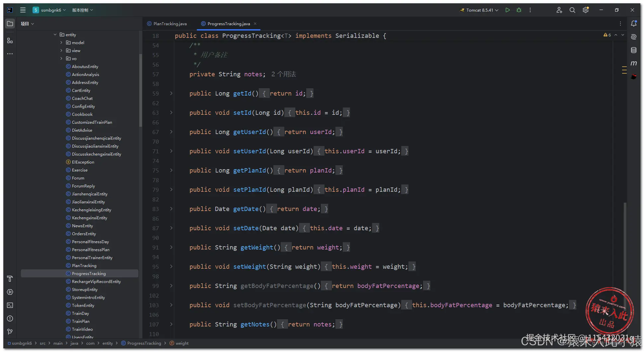
Task: Expand the folded getId() method
Action: pos(171,93)
